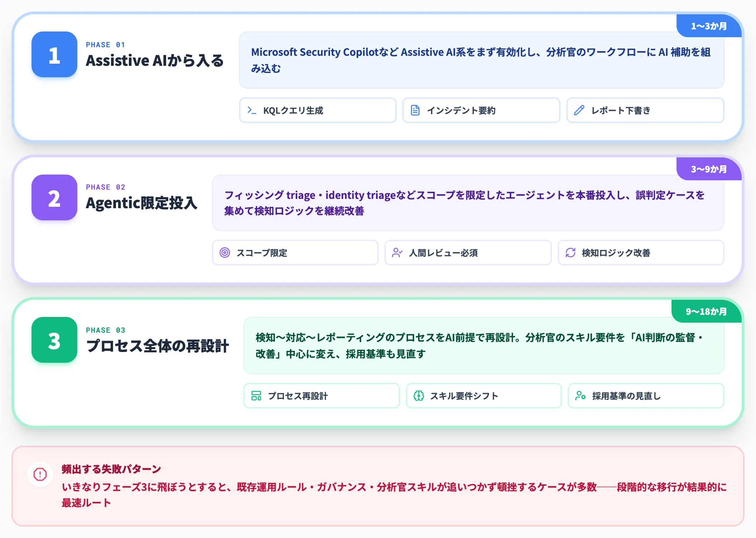
Task: Click the blue number 1 phase badge
Action: (54, 54)
